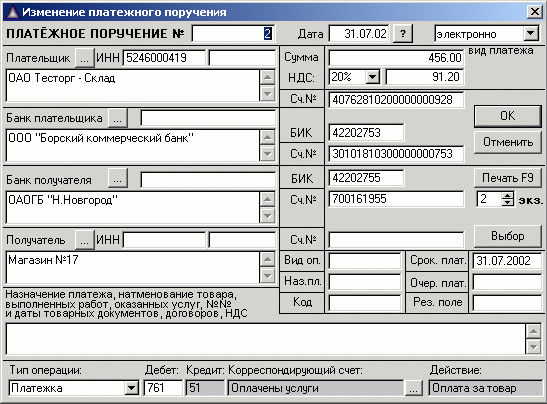Click ellipsis button next to Банк плательщика
The image size is (547, 404).
(x=118, y=118)
